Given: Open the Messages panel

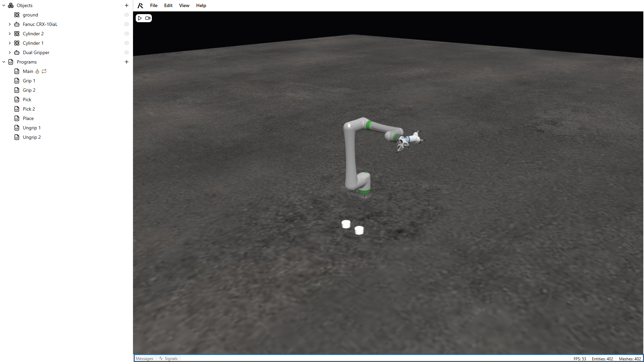Looking at the screenshot, I should pos(144,359).
